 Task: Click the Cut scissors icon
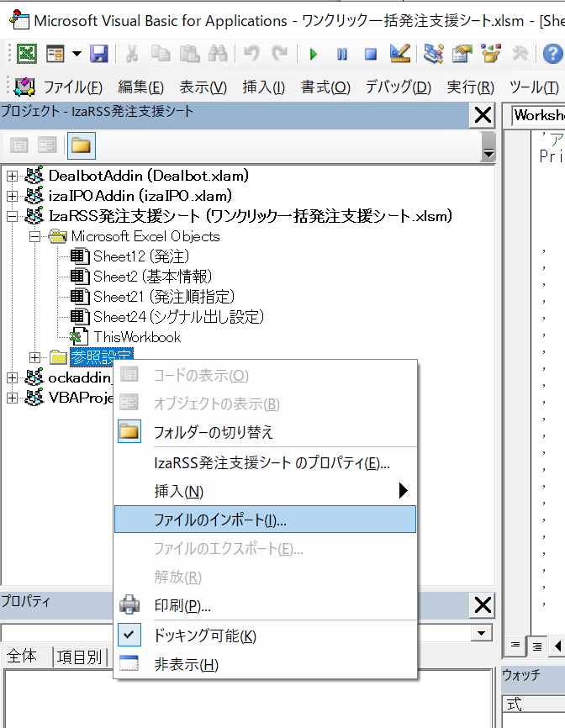click(132, 54)
